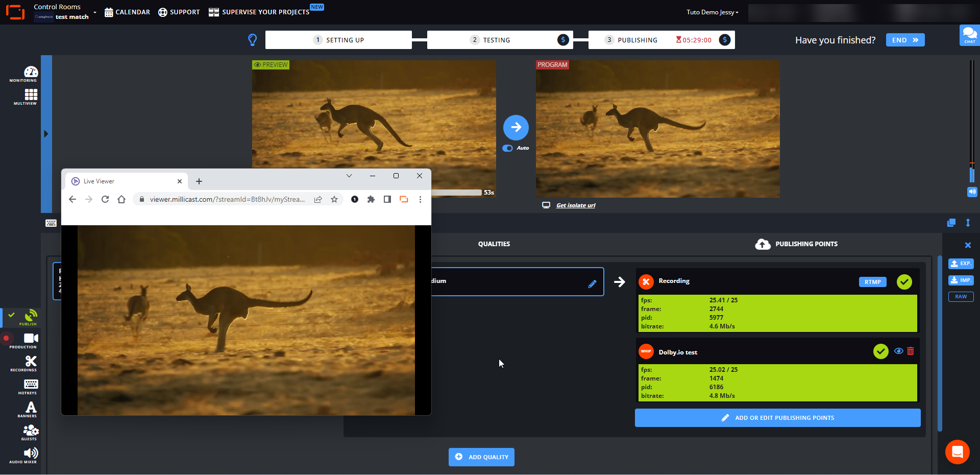
Task: Open the Guests panel
Action: tap(30, 432)
